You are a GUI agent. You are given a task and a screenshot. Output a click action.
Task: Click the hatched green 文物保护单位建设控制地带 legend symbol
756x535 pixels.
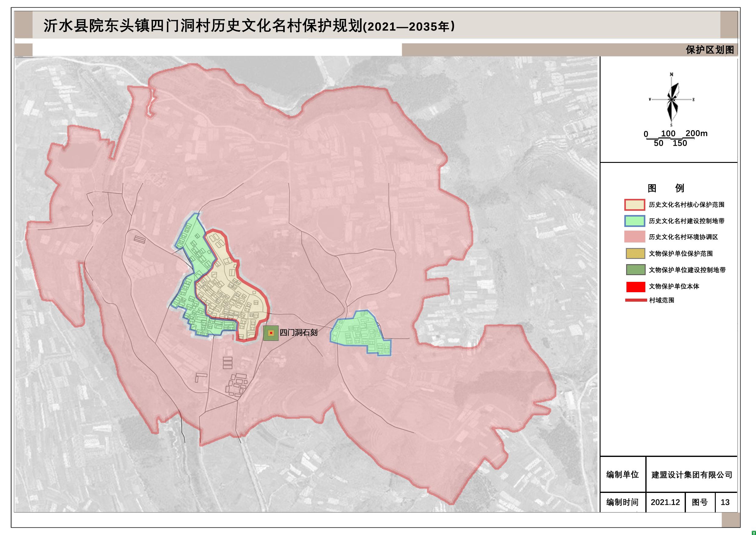pos(636,270)
